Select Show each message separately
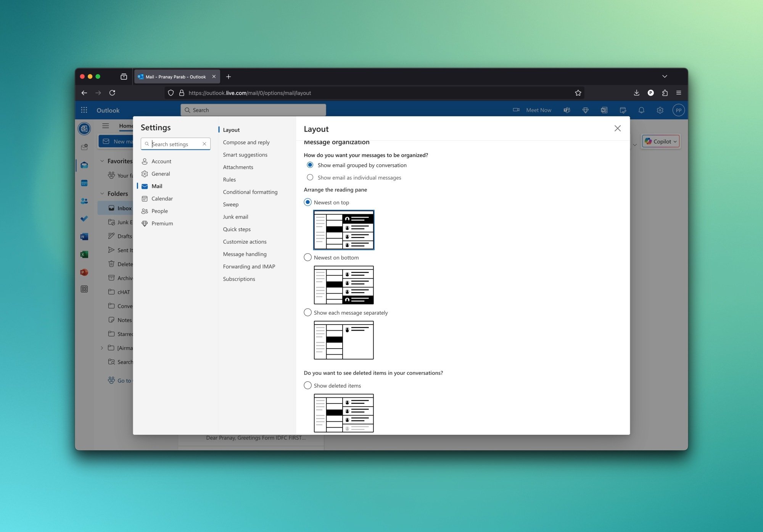Screen dimensions: 763x532 (307, 312)
